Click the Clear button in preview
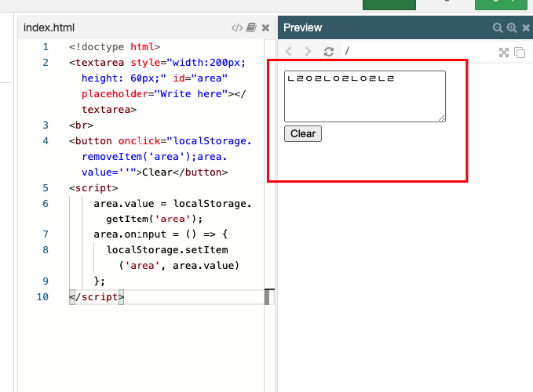Viewport: 533px width, 392px height. click(x=303, y=134)
